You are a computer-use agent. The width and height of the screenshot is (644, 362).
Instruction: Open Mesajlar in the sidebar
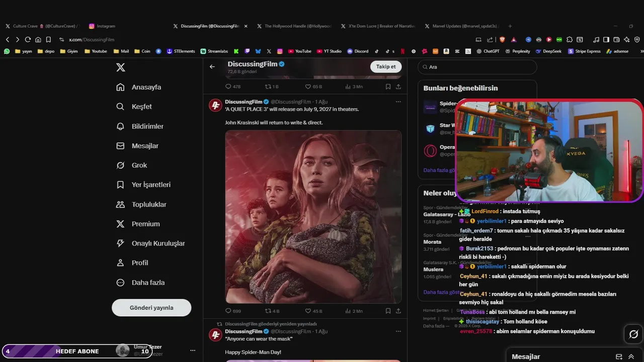click(x=137, y=146)
